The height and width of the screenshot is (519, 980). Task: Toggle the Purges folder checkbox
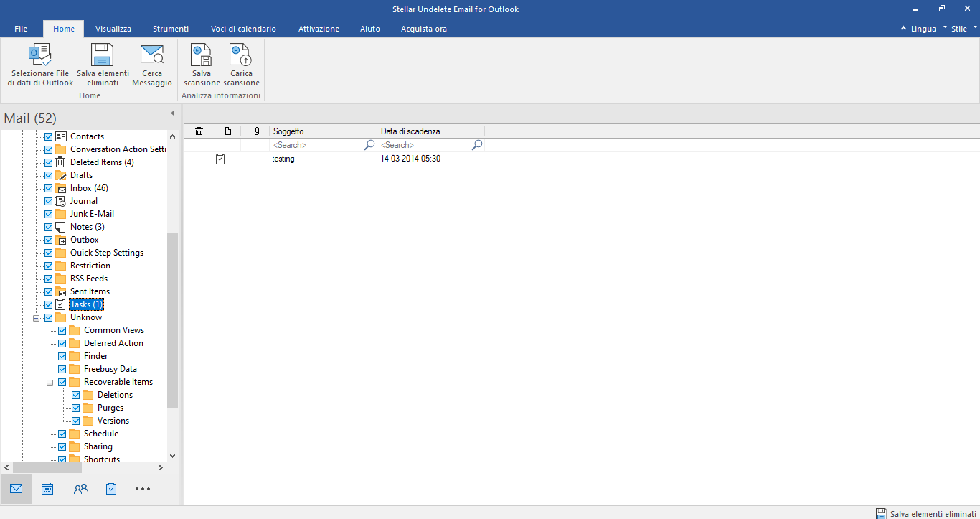[x=76, y=408]
